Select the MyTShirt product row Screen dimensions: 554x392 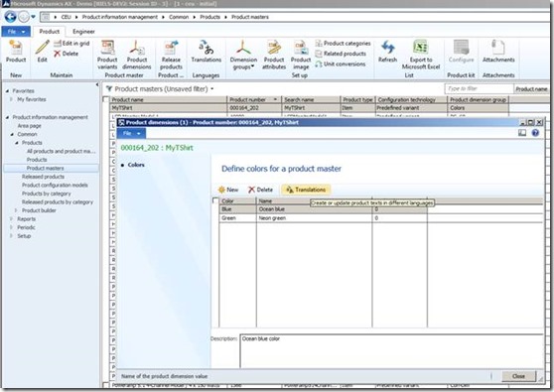pyautogui.click(x=309, y=108)
